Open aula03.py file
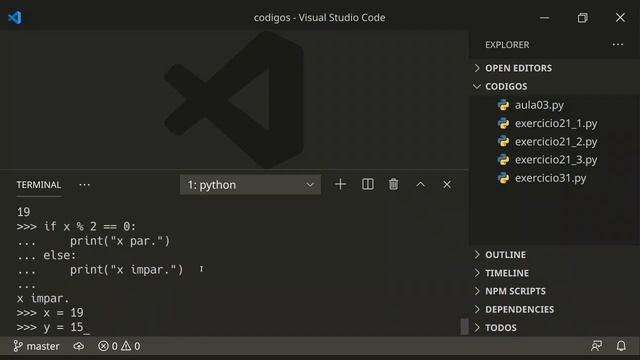The image size is (640, 360). pos(539,105)
